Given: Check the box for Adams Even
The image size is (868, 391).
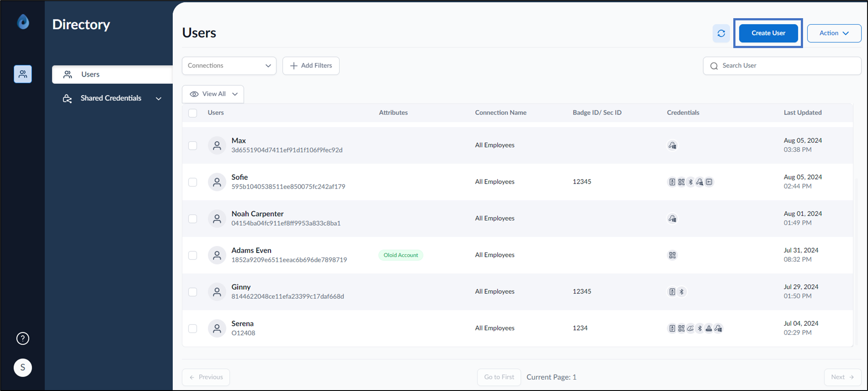Looking at the screenshot, I should tap(193, 255).
